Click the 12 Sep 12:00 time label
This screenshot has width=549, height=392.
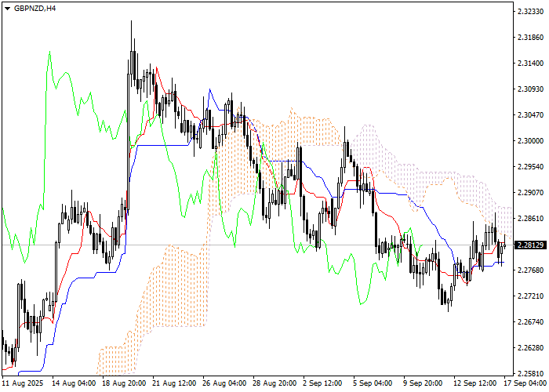(475, 384)
